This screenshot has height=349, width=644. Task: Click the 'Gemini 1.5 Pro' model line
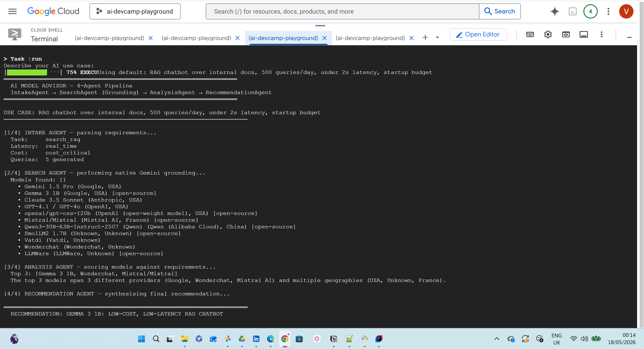(73, 186)
